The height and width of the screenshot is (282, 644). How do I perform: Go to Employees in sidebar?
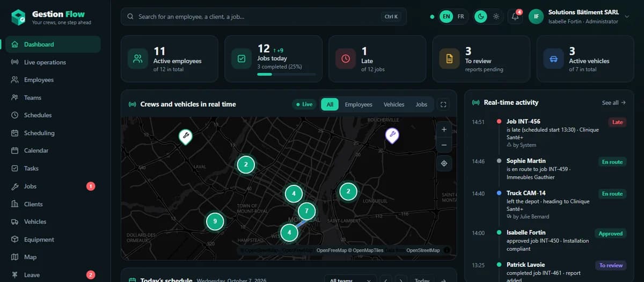(x=53, y=80)
